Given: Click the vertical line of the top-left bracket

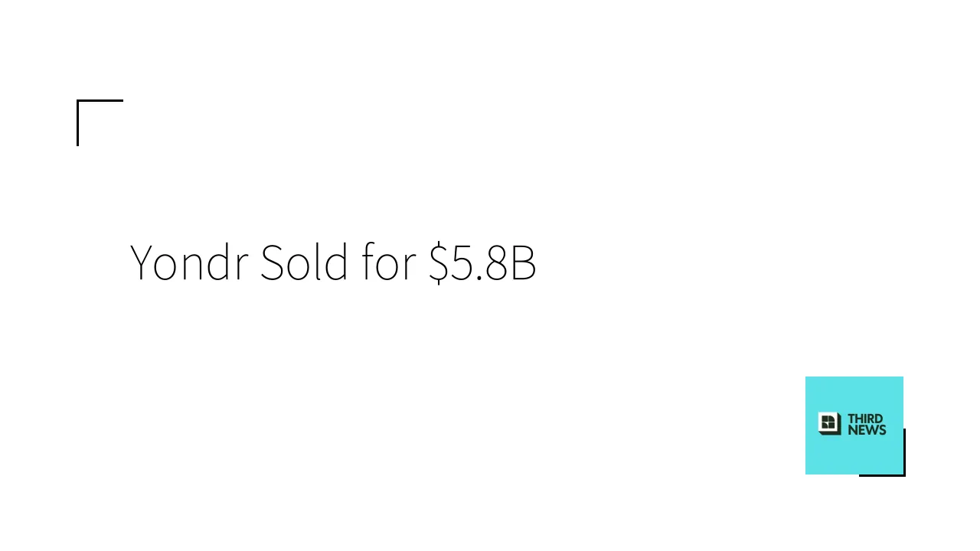Looking at the screenshot, I should tap(77, 122).
